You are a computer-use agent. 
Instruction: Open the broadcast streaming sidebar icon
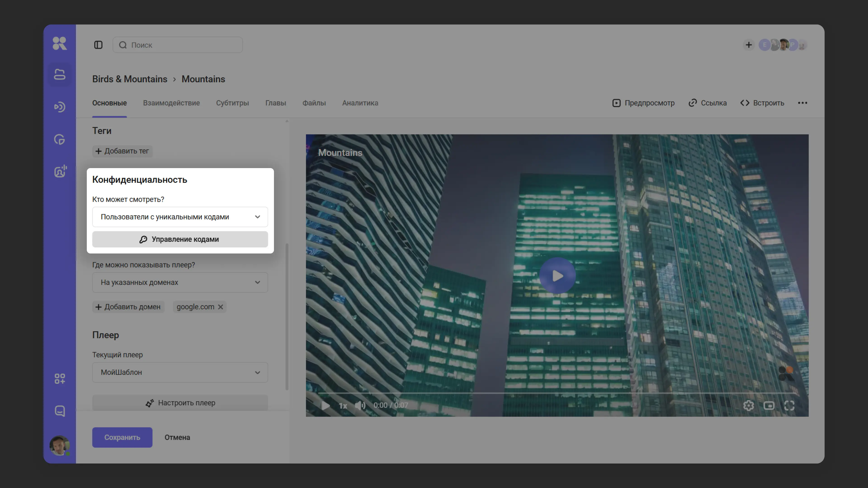60,107
